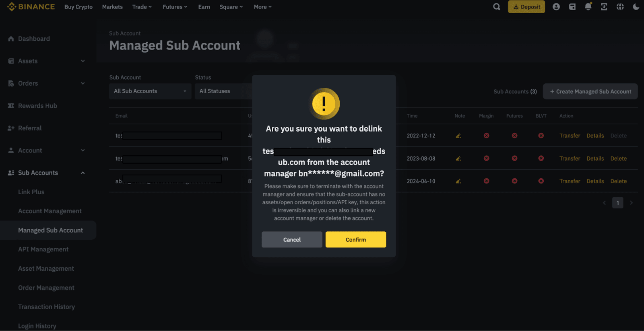
Task: Confirm the delink action
Action: tap(356, 240)
